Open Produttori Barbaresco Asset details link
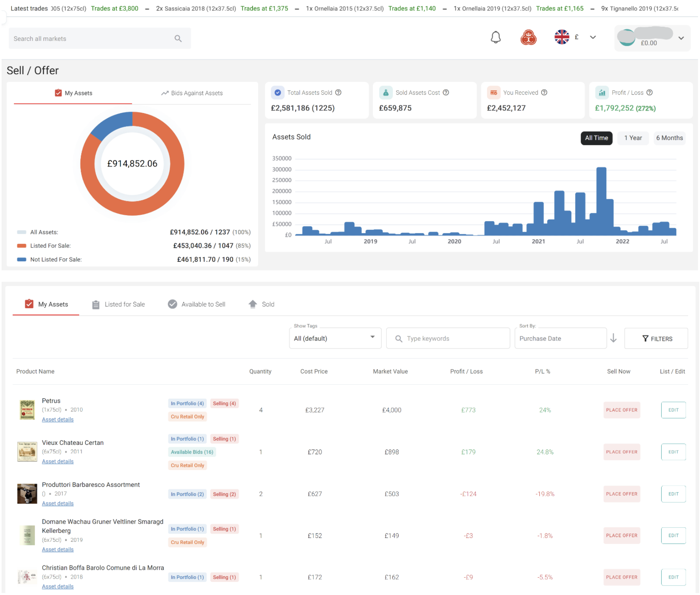 point(58,504)
